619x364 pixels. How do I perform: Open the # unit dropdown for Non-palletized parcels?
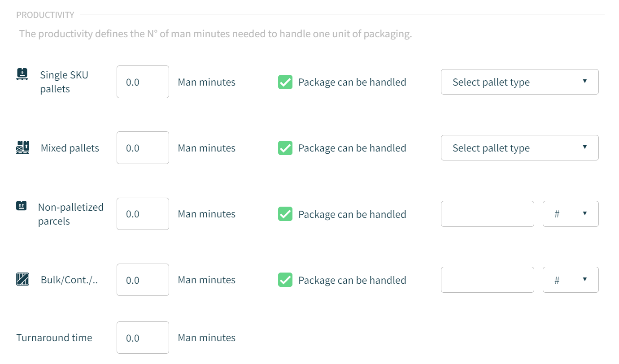(571, 214)
